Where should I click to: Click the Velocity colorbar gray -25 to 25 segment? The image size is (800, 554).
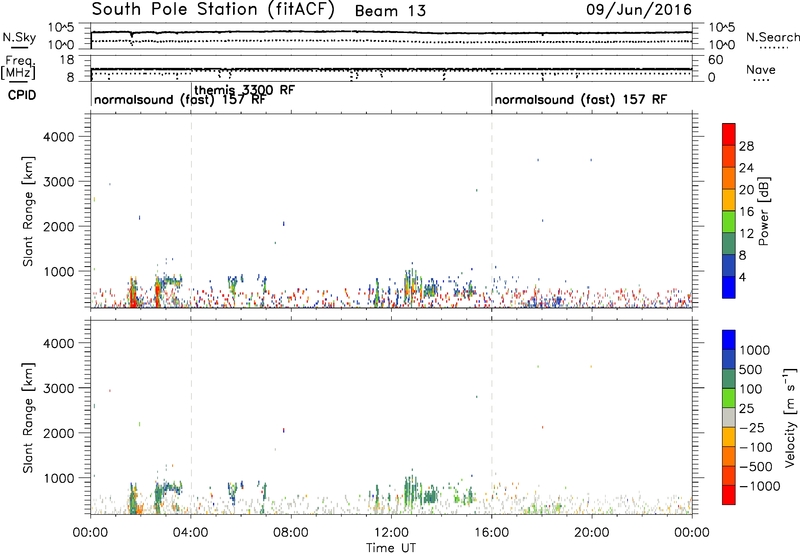[x=729, y=417]
